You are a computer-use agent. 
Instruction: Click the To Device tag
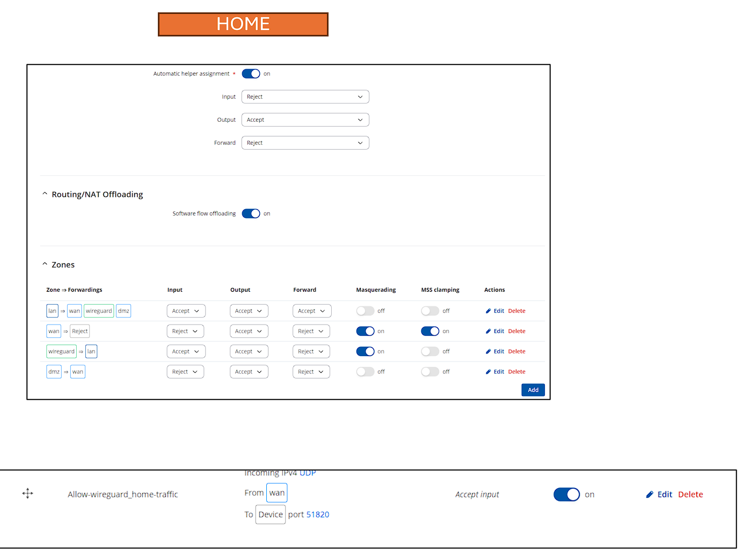tap(271, 514)
